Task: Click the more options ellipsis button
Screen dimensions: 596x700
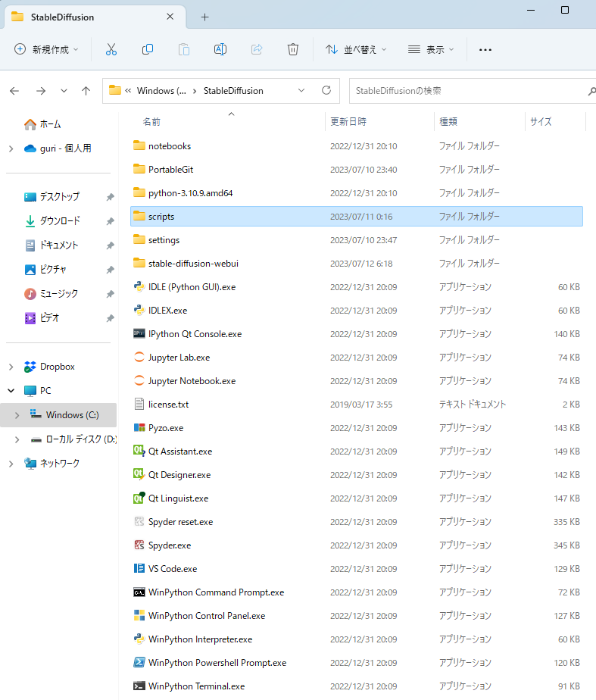Action: click(485, 49)
